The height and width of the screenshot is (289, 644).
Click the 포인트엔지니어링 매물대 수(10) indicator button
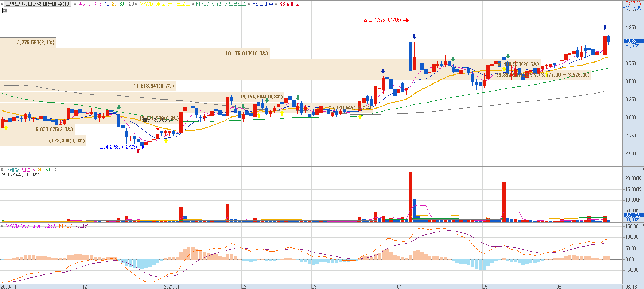38,4
